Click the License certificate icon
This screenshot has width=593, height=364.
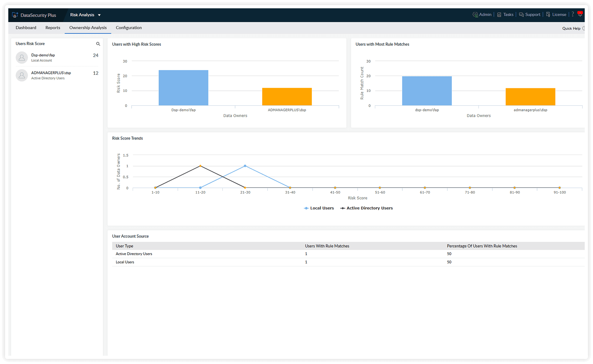(548, 15)
